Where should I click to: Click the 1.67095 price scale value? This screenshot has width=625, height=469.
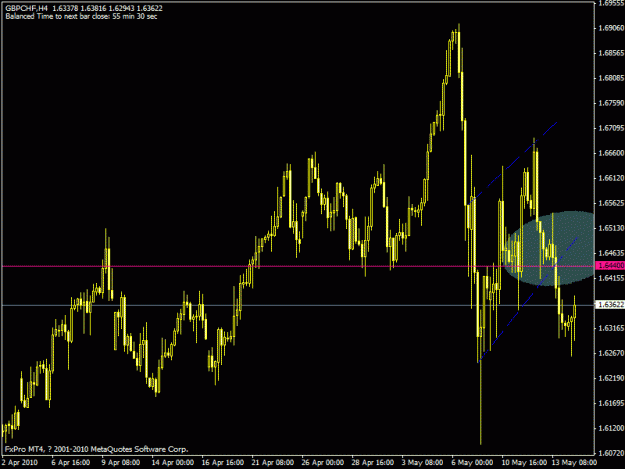(611, 128)
